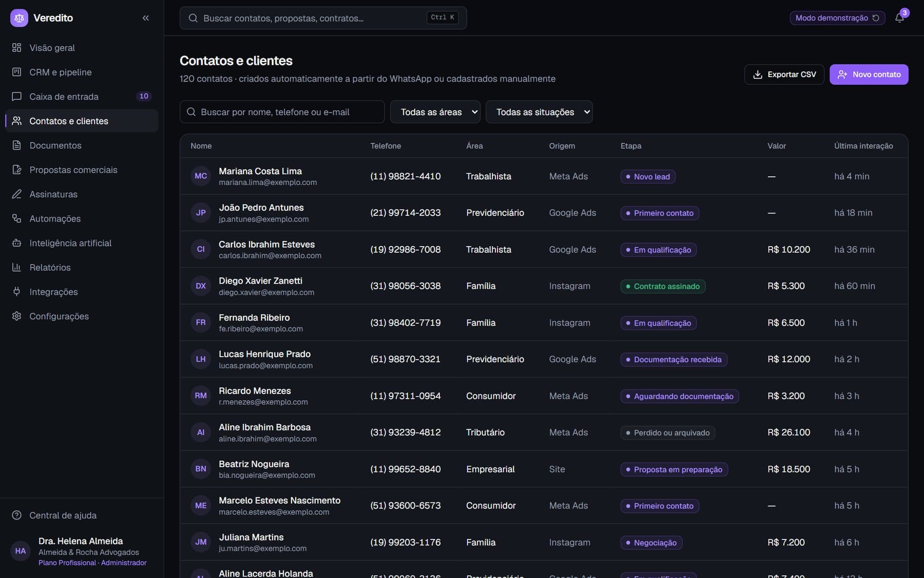Click the Inteligência artificial robot icon
Viewport: 924px width, 578px height.
click(x=17, y=243)
